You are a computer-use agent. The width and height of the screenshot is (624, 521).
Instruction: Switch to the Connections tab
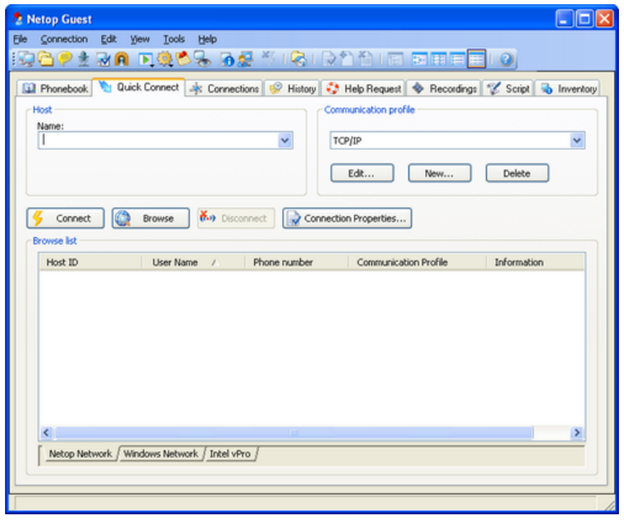click(x=224, y=88)
